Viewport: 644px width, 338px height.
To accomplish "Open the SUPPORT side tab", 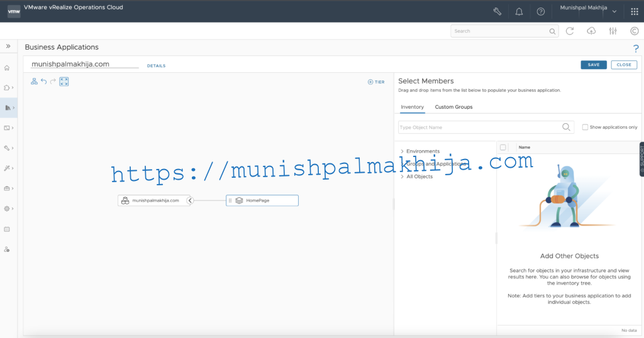I will pos(641,159).
